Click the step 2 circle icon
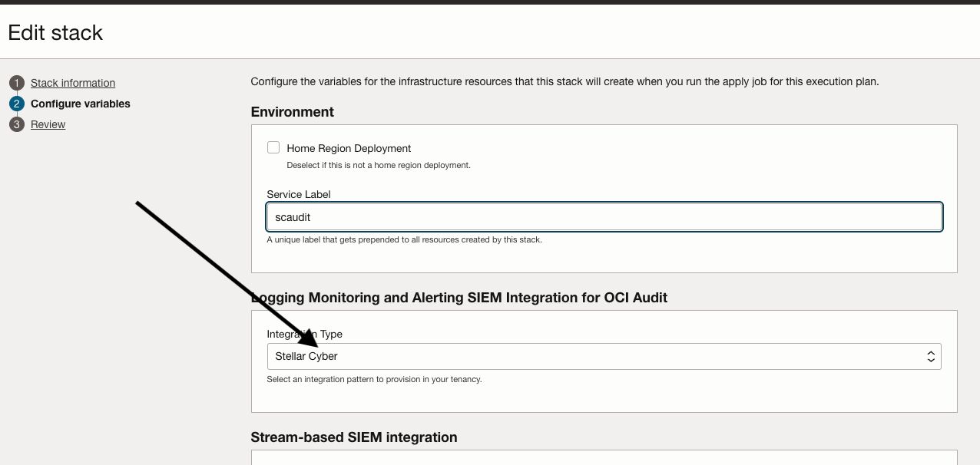 pos(17,104)
